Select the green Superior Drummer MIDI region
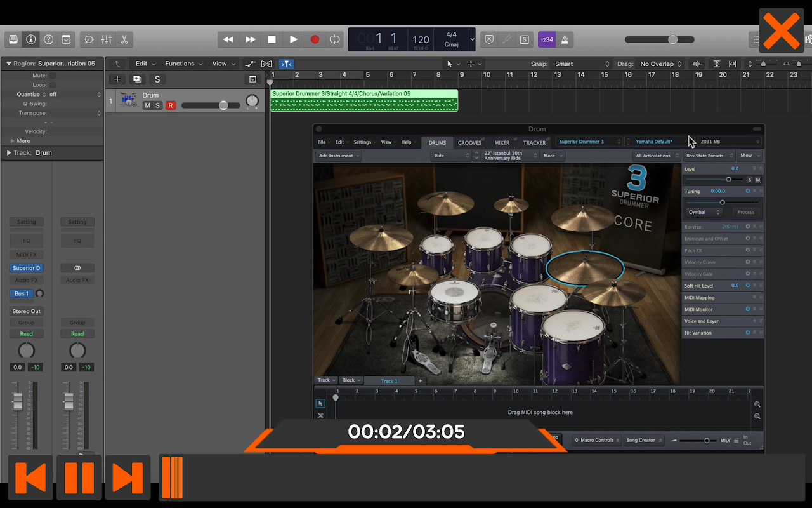This screenshot has height=508, width=812. [x=363, y=101]
